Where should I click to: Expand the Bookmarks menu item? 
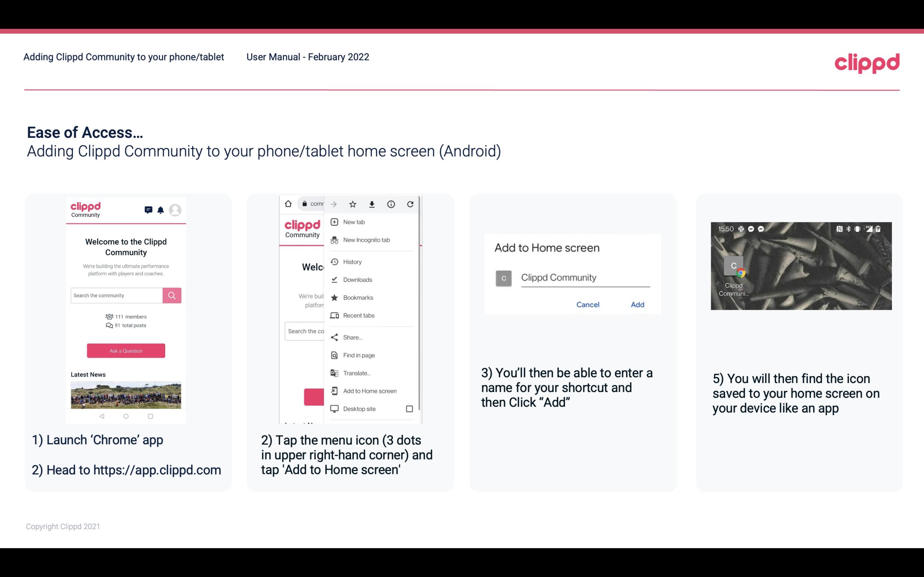(357, 297)
